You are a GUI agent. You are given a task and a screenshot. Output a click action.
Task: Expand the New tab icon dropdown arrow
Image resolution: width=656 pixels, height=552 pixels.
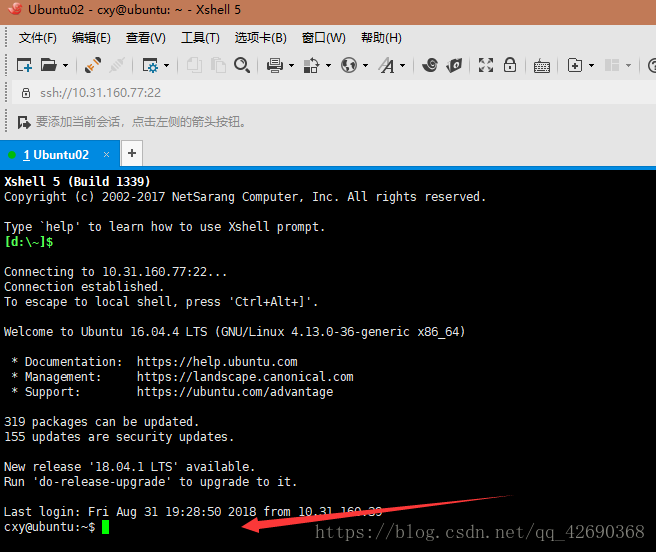point(591,65)
